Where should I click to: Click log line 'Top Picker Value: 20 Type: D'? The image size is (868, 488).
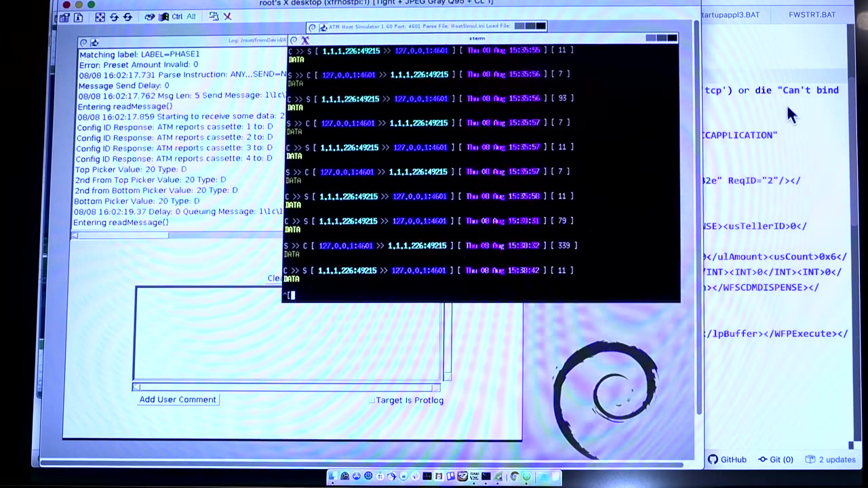click(x=131, y=169)
